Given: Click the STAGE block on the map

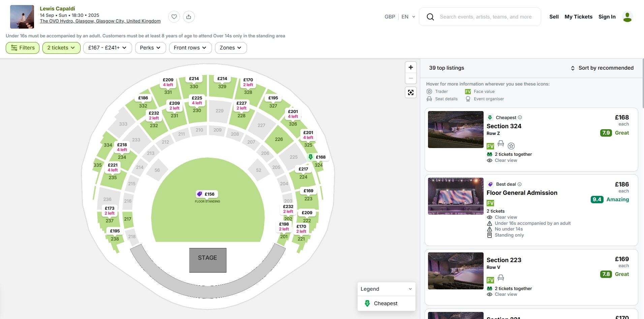Looking at the screenshot, I should (208, 260).
